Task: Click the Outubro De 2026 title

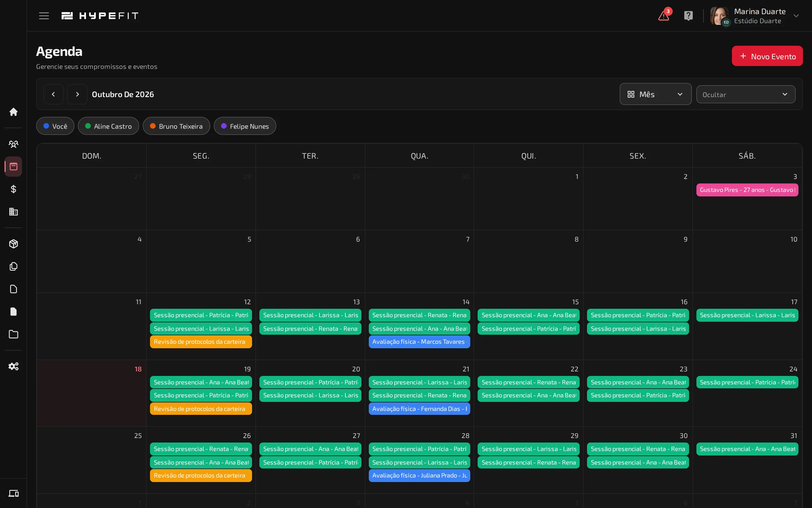Action: click(123, 95)
